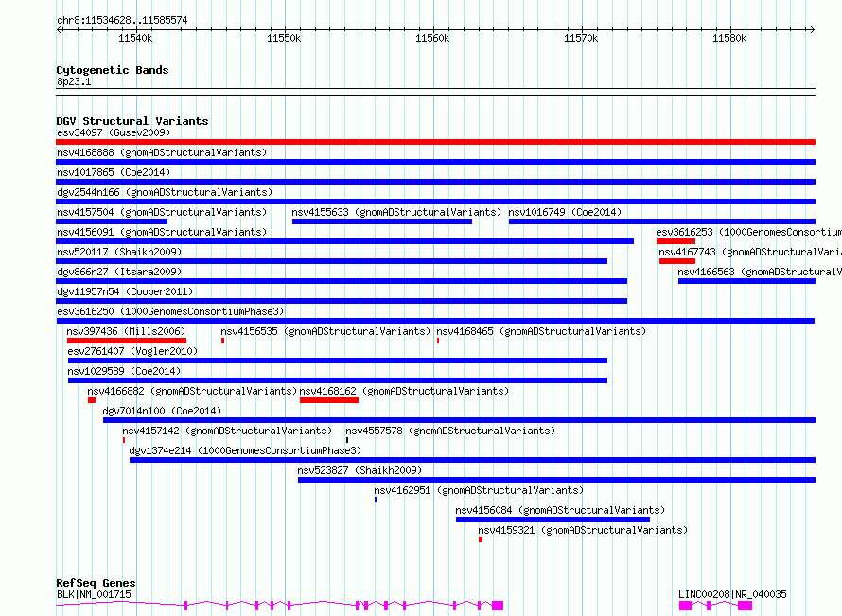Image resolution: width=842 pixels, height=616 pixels.
Task: Click the LINC00208|NR_040035 gene label
Action: pyautogui.click(x=732, y=594)
